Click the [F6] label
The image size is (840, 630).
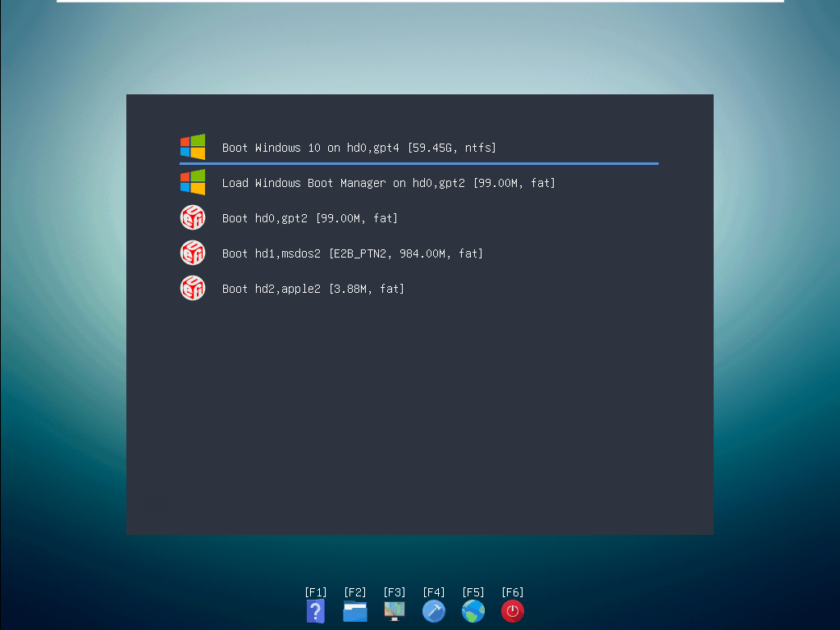coord(513,592)
